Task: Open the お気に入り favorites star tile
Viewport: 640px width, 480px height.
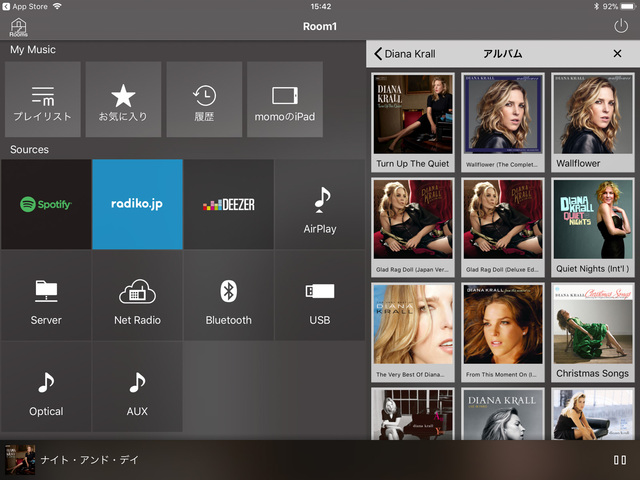Action: (123, 99)
